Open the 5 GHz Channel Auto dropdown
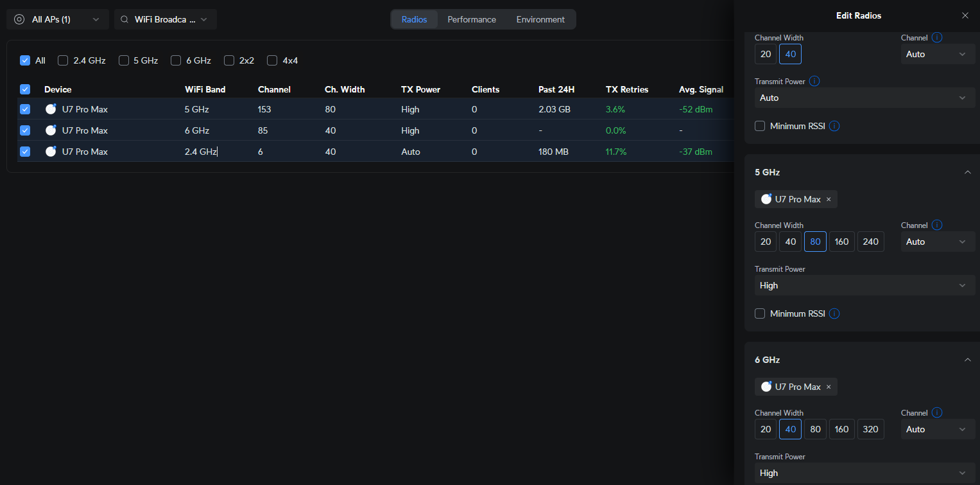Image resolution: width=980 pixels, height=485 pixels. point(938,242)
